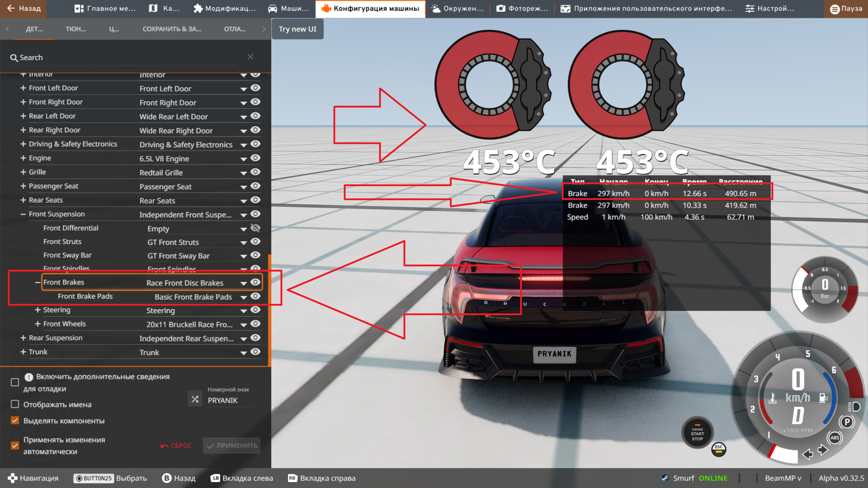Expand the Rear Suspension tree item
868x488 pixels.
(x=23, y=338)
